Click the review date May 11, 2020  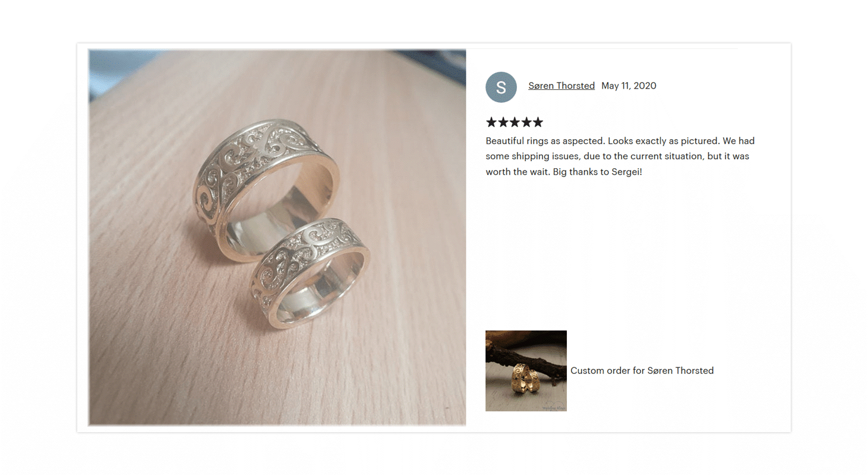pos(629,86)
